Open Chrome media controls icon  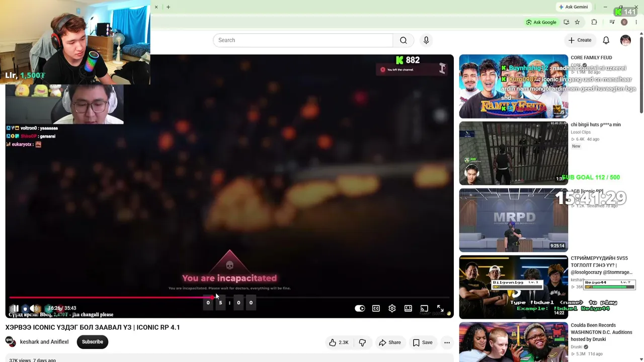(612, 22)
